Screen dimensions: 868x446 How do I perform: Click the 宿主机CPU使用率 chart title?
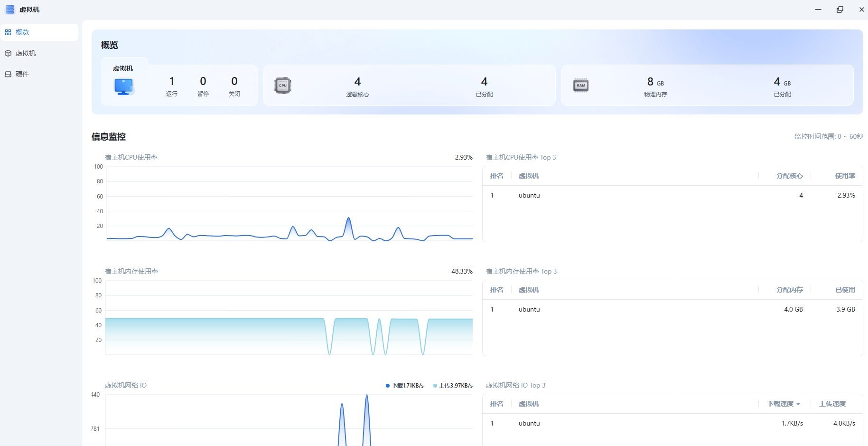tap(131, 157)
